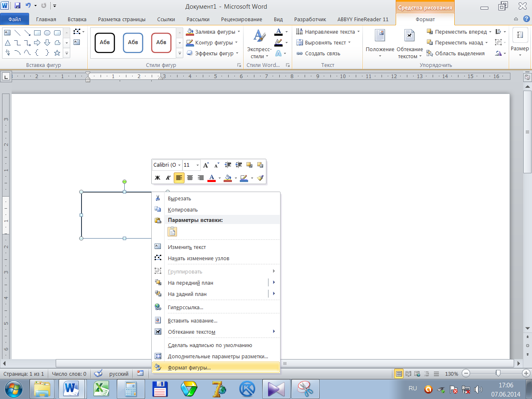Toggle italic К in mini toolbar

pos(168,178)
